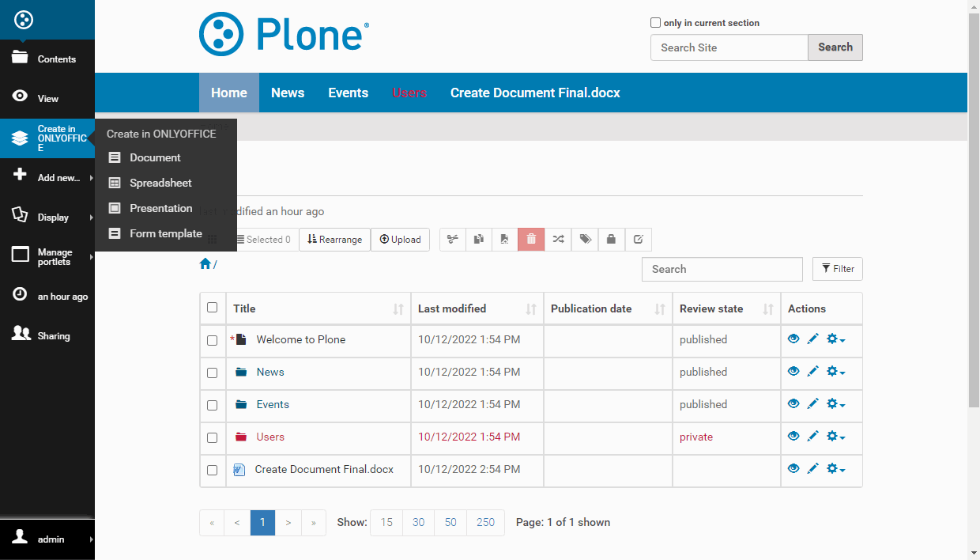980x560 pixels.
Task: Check the box for Welcome to Plone
Action: (x=212, y=340)
